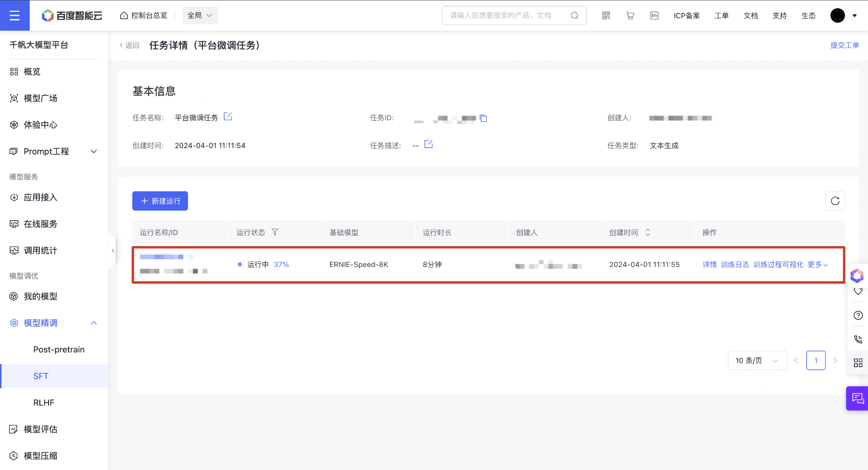Click the search magnifier icon

click(575, 15)
